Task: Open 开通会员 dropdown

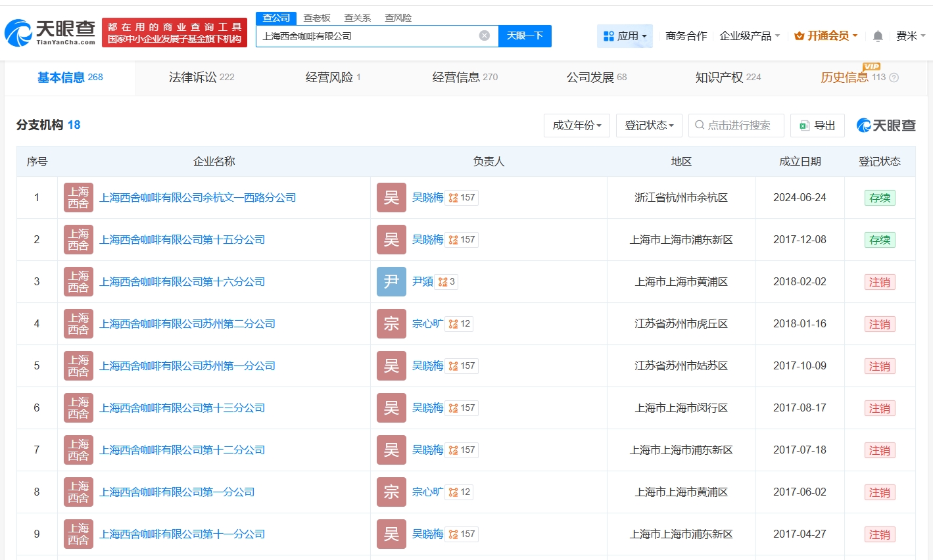Action: coord(826,36)
